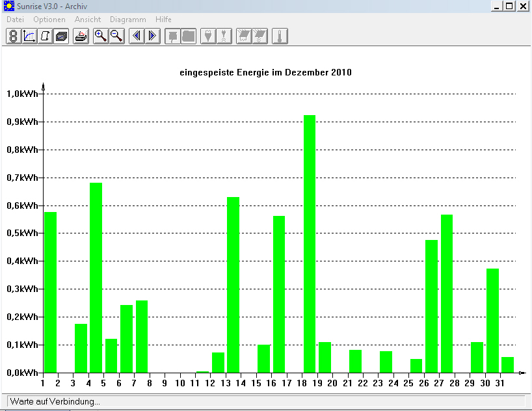Image resolution: width=532 pixels, height=411 pixels.
Task: Click the tallest bar for day 18
Action: [x=310, y=244]
